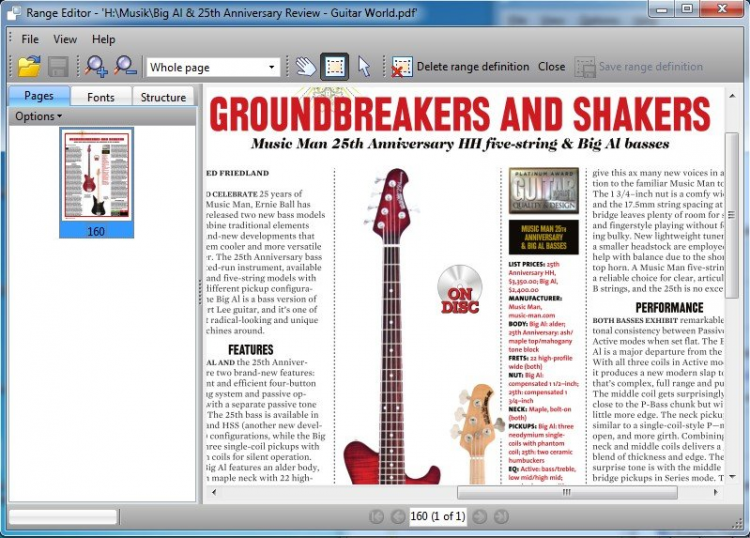750x538 pixels.
Task: Click the scroll right arrow
Action: 716,492
